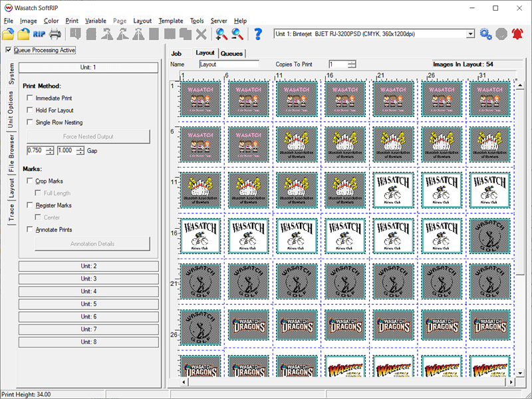Image resolution: width=532 pixels, height=399 pixels.
Task: Switch to the Job tab
Action: 176,54
